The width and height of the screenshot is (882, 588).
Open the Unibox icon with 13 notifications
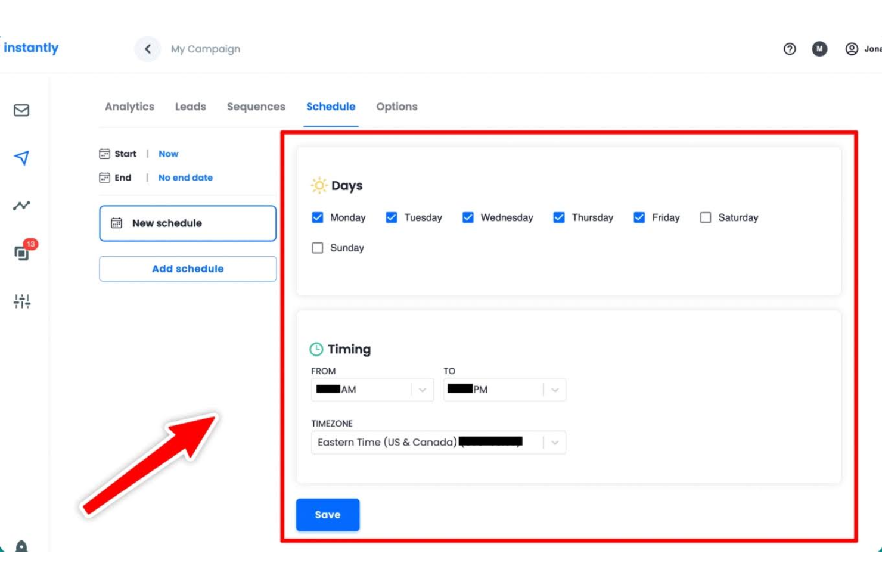click(x=21, y=253)
